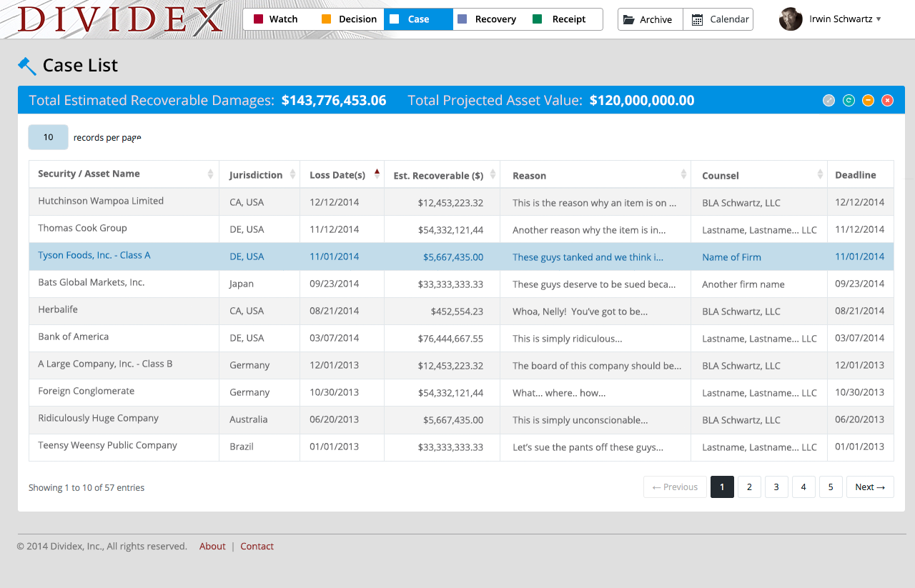The image size is (915, 588).
Task: Go to page 5
Action: click(x=831, y=487)
